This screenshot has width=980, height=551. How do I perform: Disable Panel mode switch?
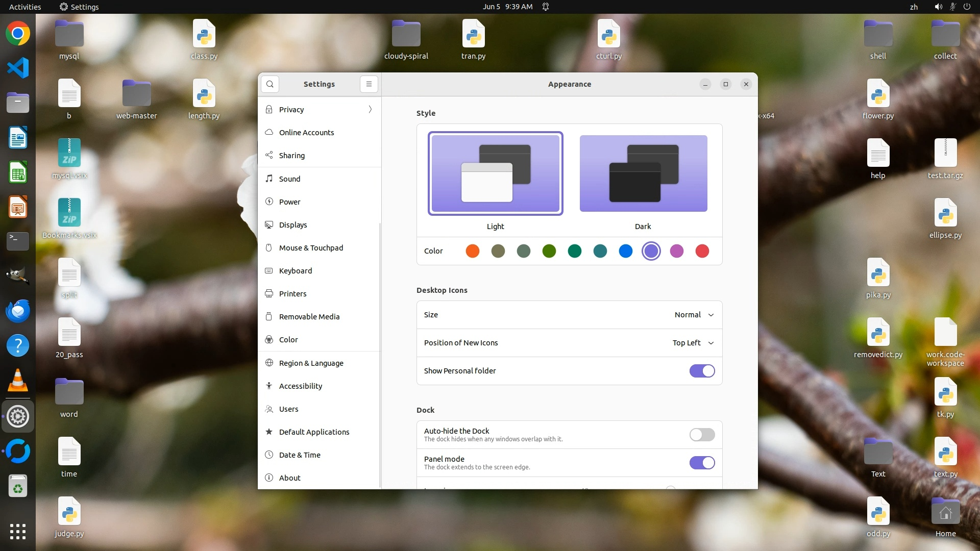click(702, 463)
